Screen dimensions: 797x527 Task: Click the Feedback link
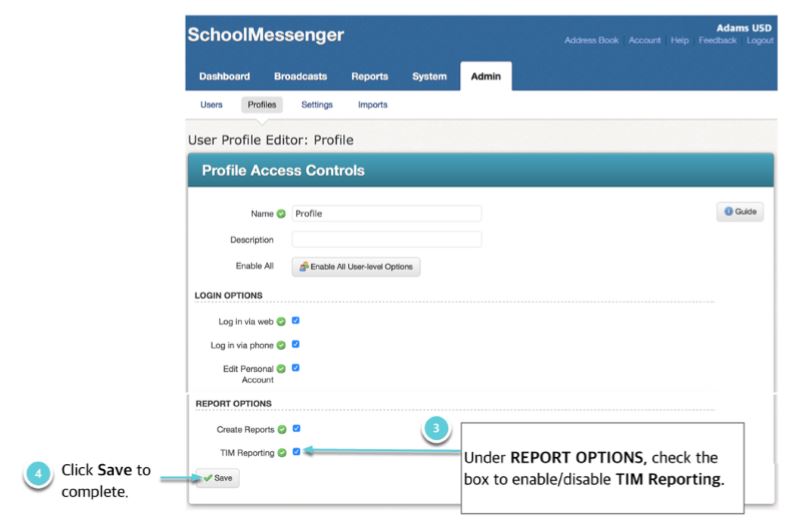(x=717, y=40)
